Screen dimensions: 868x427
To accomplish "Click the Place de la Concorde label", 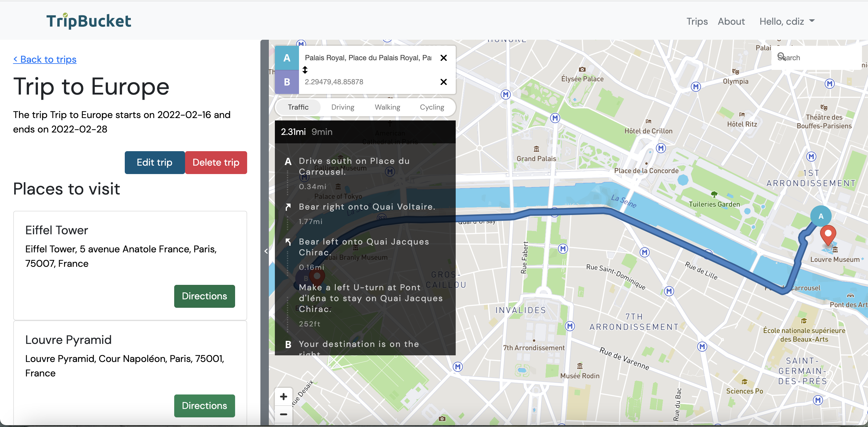I will (646, 171).
